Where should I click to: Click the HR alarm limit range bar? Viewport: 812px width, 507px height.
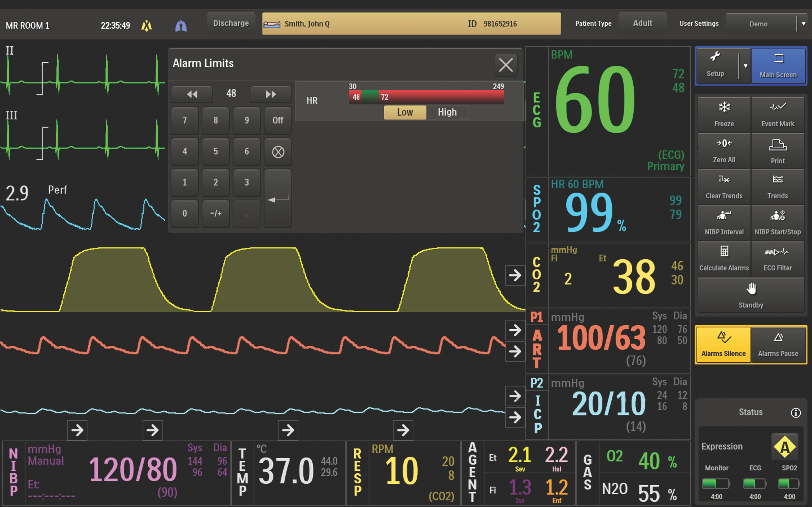tap(426, 97)
